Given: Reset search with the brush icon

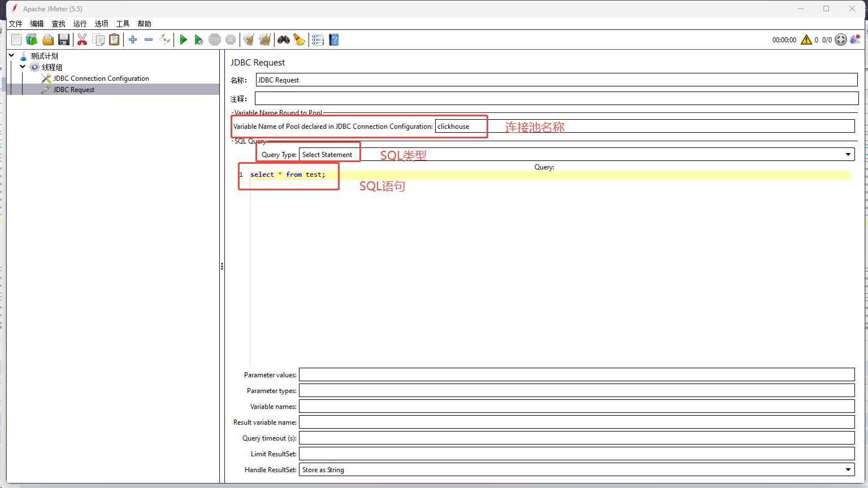Looking at the screenshot, I should [300, 40].
